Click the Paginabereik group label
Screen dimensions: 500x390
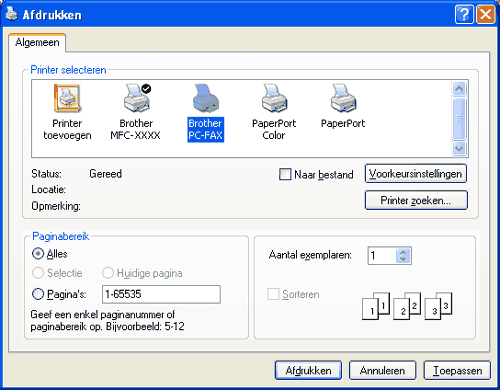point(61,236)
